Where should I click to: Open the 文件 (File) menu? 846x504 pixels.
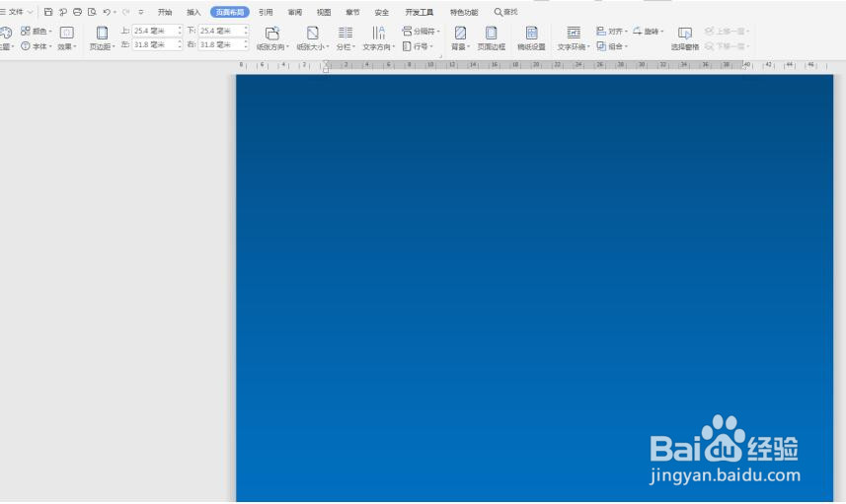coord(16,12)
